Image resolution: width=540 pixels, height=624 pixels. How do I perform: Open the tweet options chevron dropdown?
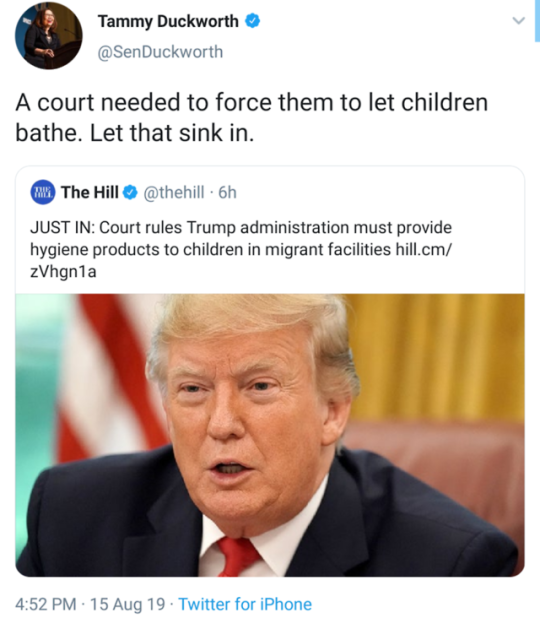pos(519,20)
